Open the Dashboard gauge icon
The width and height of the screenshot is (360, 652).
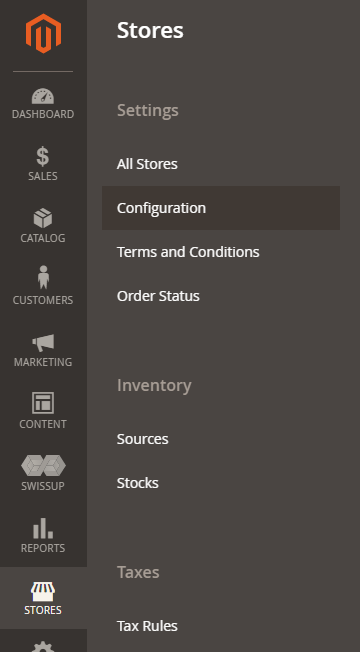pos(43,96)
